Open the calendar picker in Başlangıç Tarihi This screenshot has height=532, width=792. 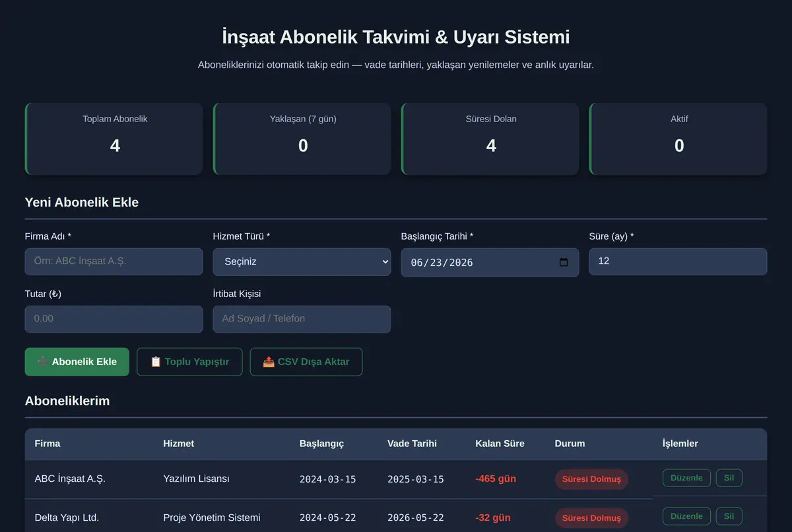[x=564, y=262]
